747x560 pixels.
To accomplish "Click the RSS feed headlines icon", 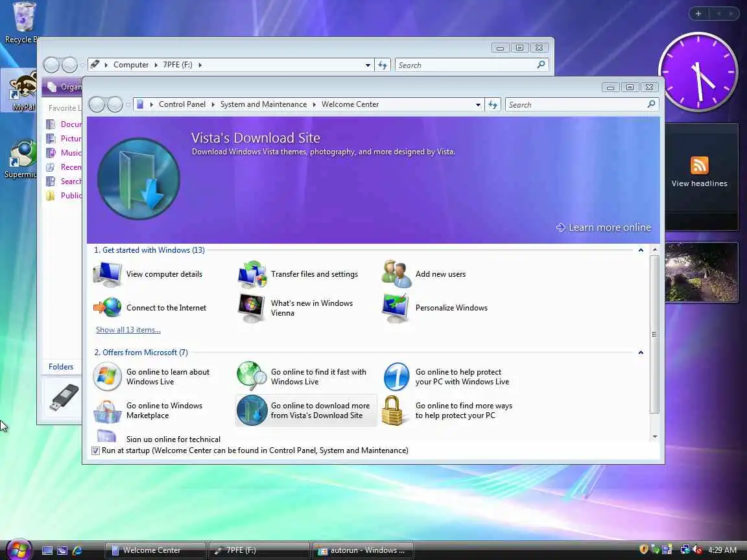I will (x=700, y=165).
